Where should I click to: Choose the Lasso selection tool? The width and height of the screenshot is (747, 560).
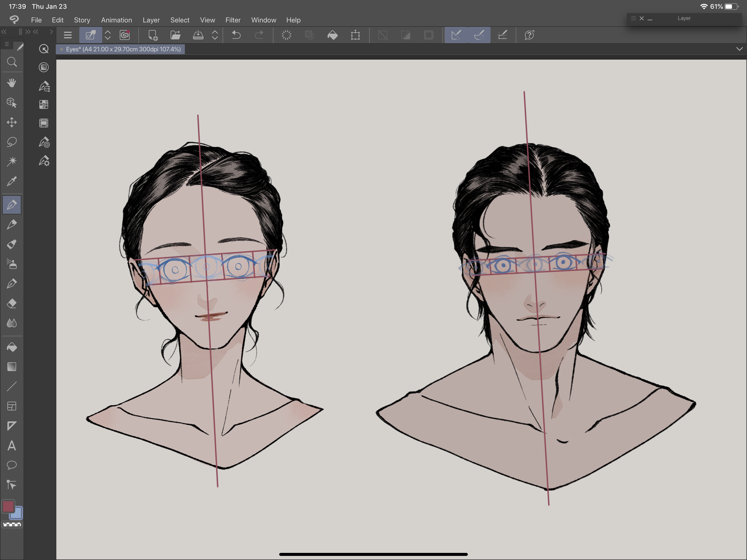pyautogui.click(x=12, y=142)
